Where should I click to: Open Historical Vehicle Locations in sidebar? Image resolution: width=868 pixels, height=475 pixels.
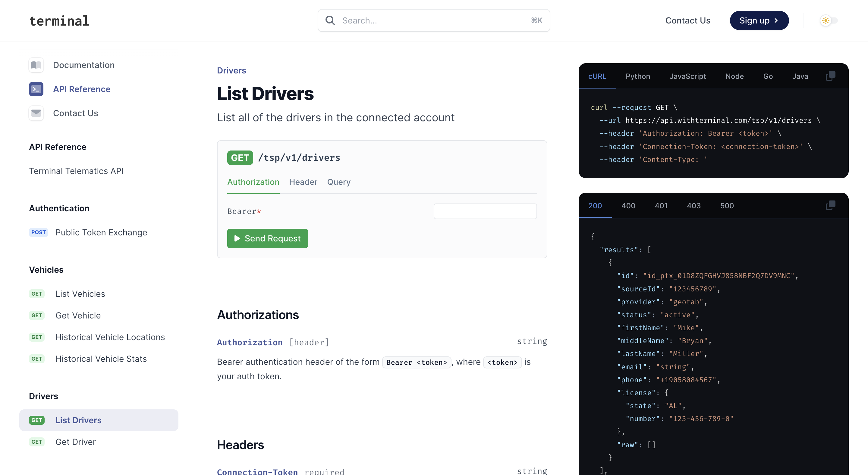click(110, 337)
